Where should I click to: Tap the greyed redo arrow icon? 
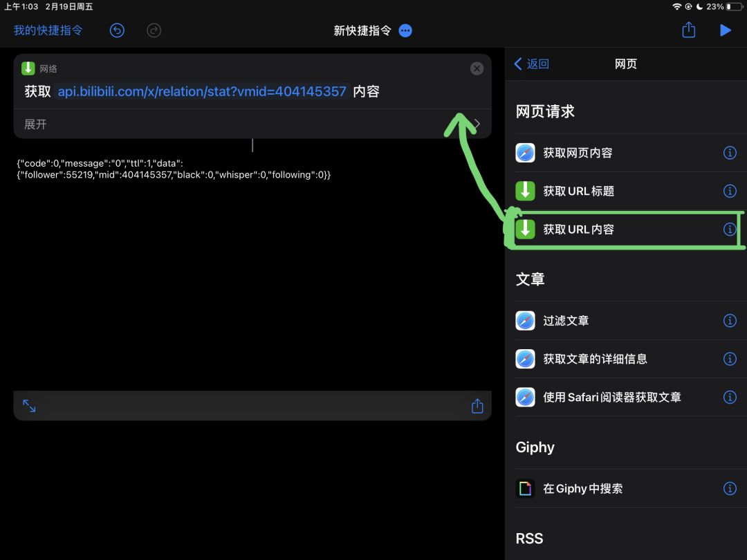pos(154,30)
